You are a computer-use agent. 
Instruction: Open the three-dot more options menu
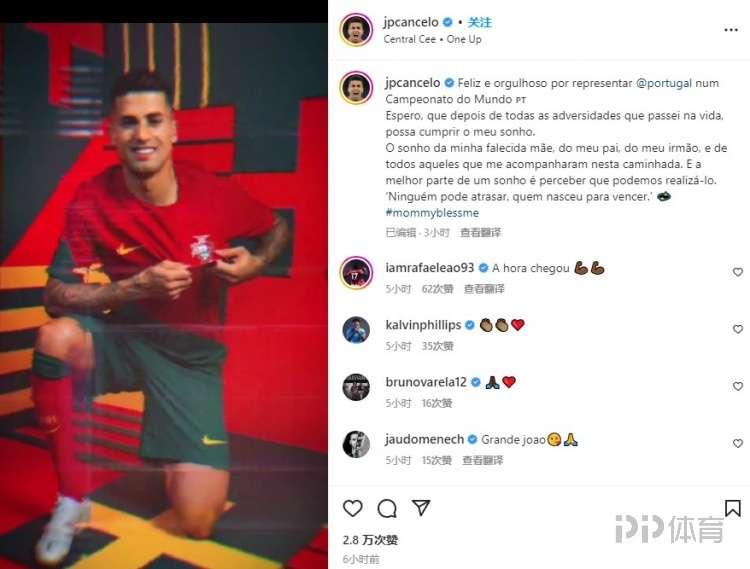tap(731, 30)
